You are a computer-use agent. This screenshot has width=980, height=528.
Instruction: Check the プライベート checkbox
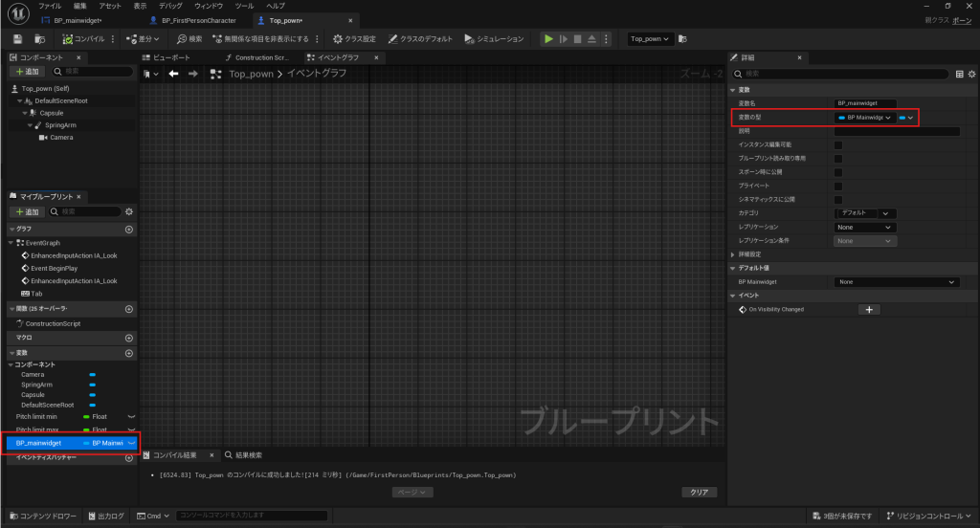[838, 186]
